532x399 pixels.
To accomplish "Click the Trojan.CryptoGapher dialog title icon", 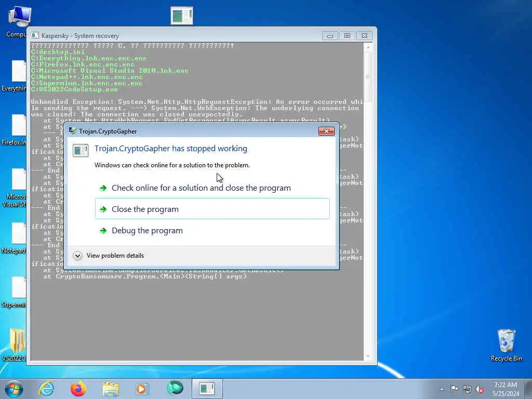I will click(x=72, y=131).
